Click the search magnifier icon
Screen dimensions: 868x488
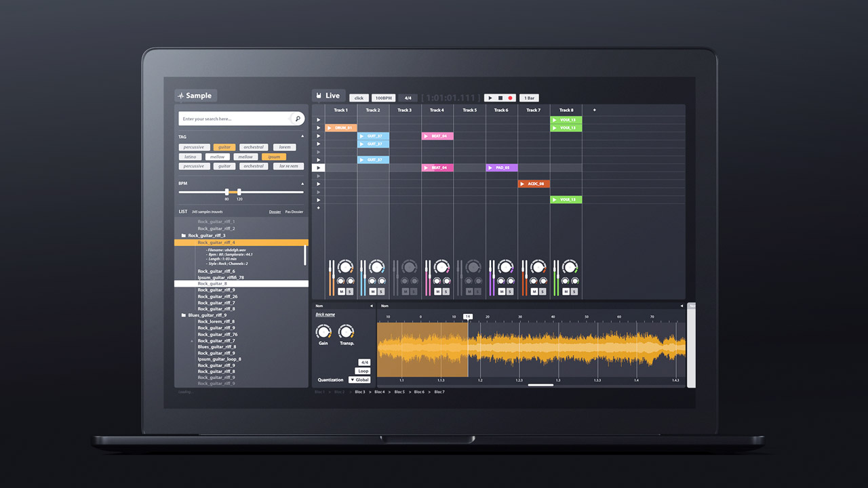tap(298, 119)
